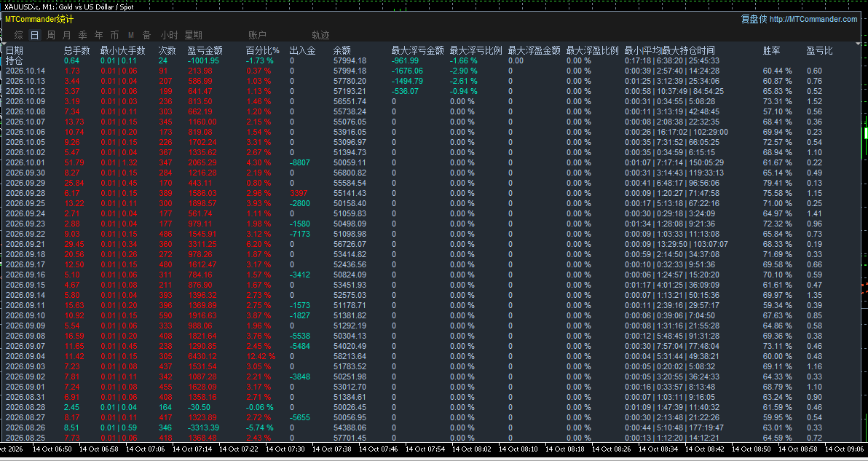Select the 综 summary tab
Viewport: 868px width, 461px height.
19,35
